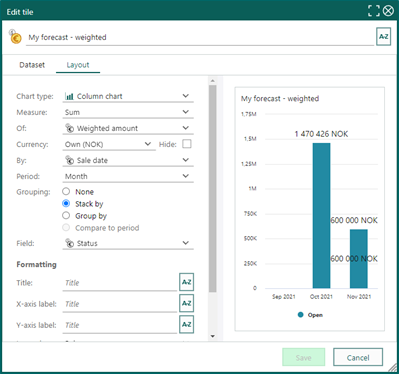Click Weighted amount field icon
399x374 pixels.
pyautogui.click(x=69, y=128)
